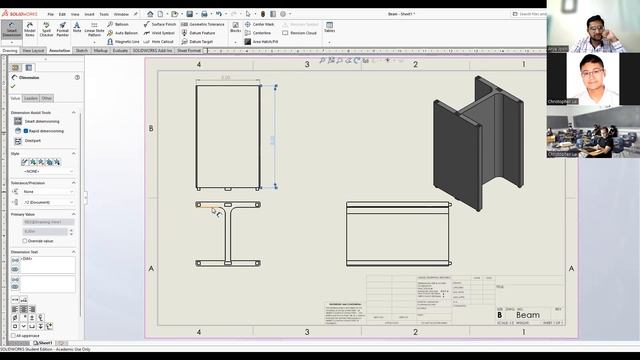The width and height of the screenshot is (640, 360).
Task: Select Smart dimensioning assist tool
Action: click(36, 121)
